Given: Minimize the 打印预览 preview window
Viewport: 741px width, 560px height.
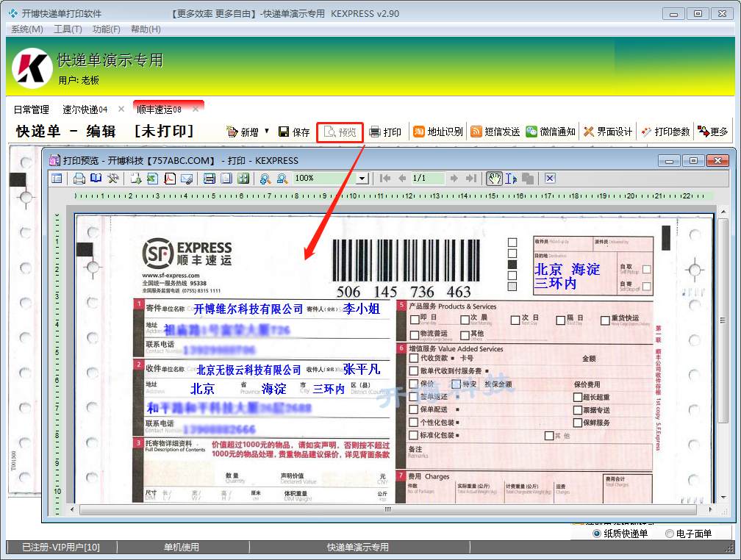Looking at the screenshot, I should (x=669, y=161).
